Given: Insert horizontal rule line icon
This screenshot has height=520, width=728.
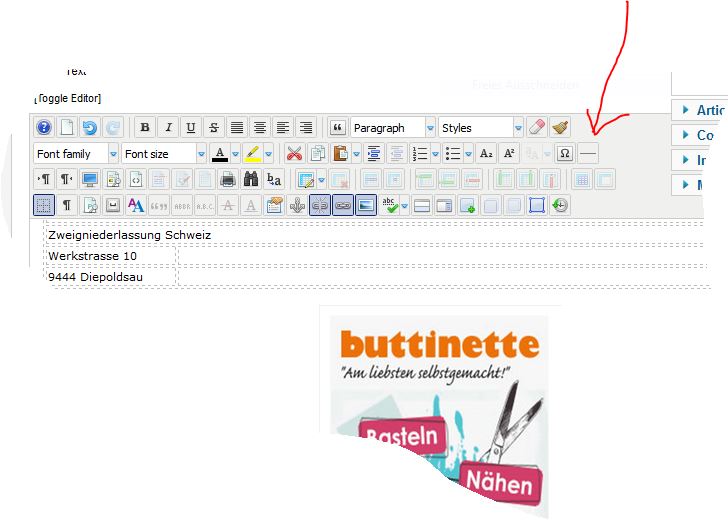Looking at the screenshot, I should pos(588,154).
